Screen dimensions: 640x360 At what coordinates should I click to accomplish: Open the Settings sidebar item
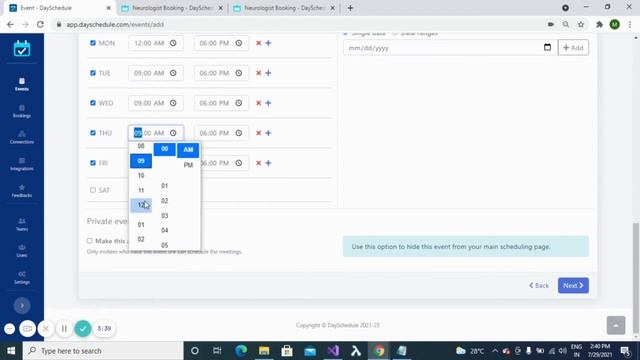point(22,278)
